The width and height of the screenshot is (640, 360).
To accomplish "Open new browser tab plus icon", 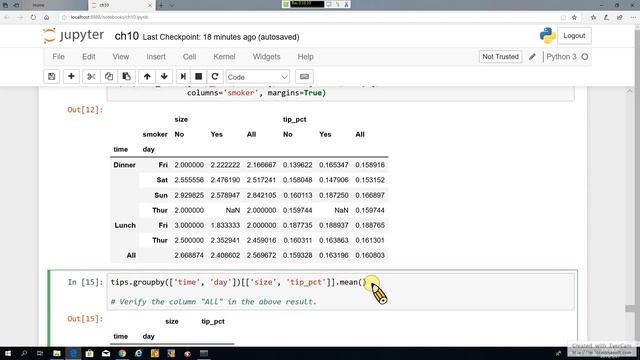I will [161, 5].
